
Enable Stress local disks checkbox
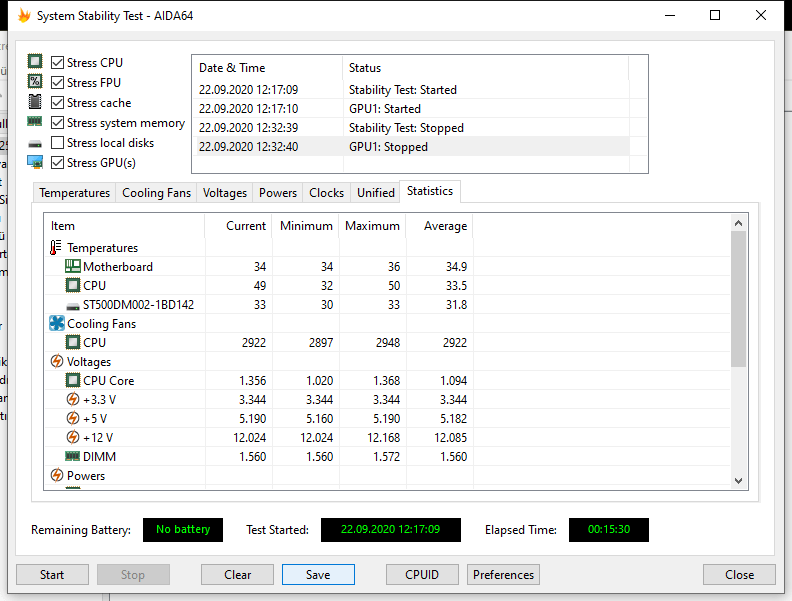coord(58,142)
